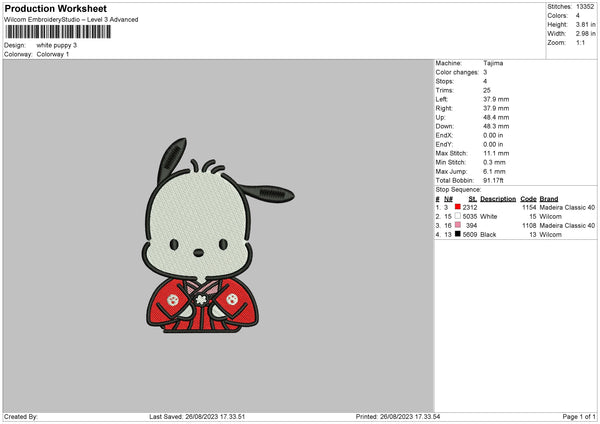Click the Max Stitch value 11.1 mm
Screen dimensions: 600x424
click(496, 153)
